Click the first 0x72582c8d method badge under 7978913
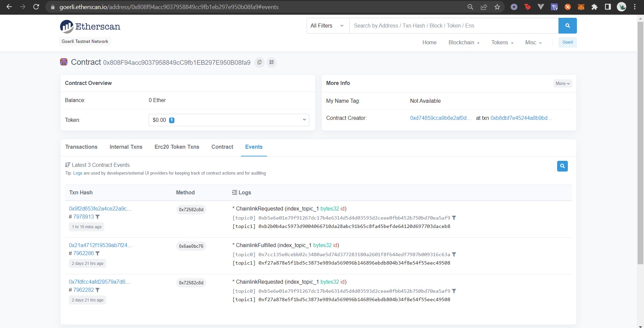Screen dimensions: 644x328 pos(191,209)
